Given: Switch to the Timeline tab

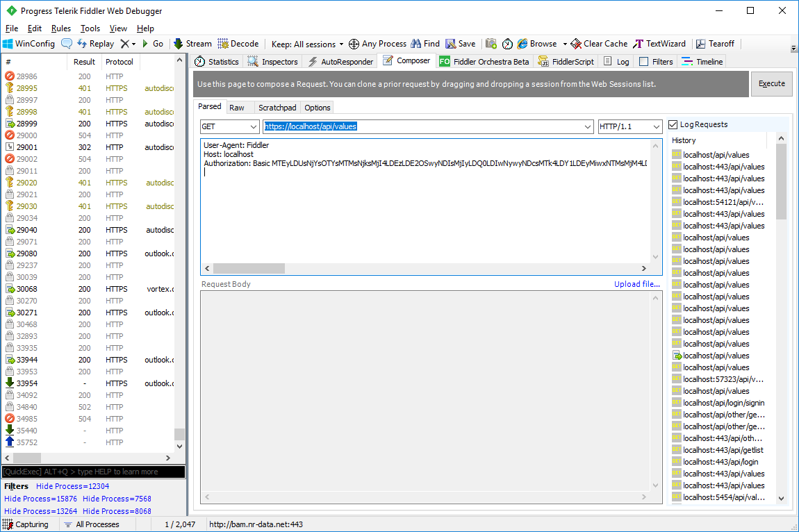Looking at the screenshot, I should (702, 62).
